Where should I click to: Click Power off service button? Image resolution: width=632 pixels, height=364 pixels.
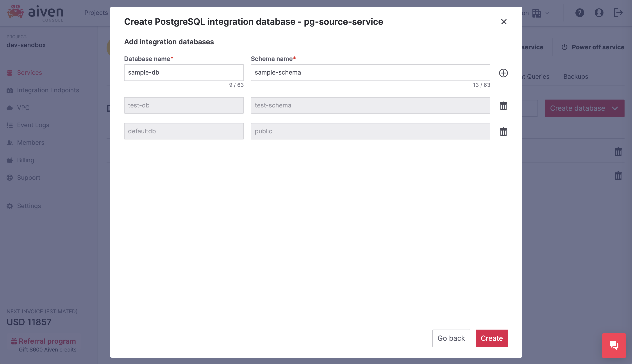point(593,47)
